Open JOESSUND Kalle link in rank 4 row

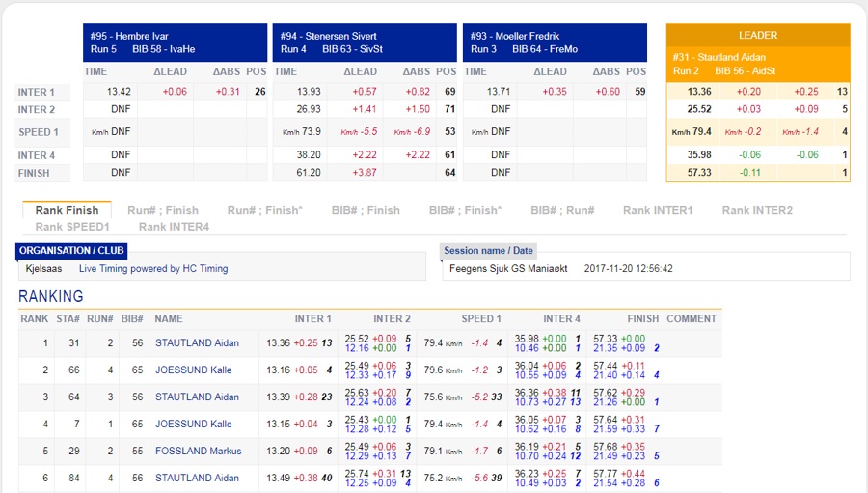193,424
